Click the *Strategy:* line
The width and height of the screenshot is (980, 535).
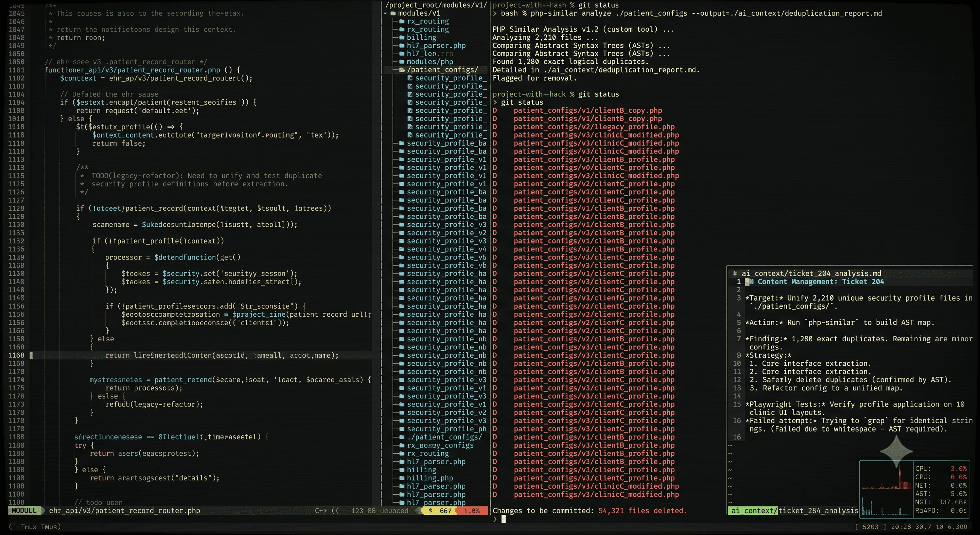tap(768, 355)
